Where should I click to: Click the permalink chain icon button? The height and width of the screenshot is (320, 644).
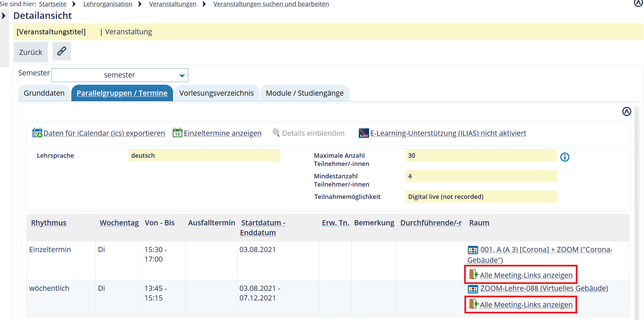62,51
